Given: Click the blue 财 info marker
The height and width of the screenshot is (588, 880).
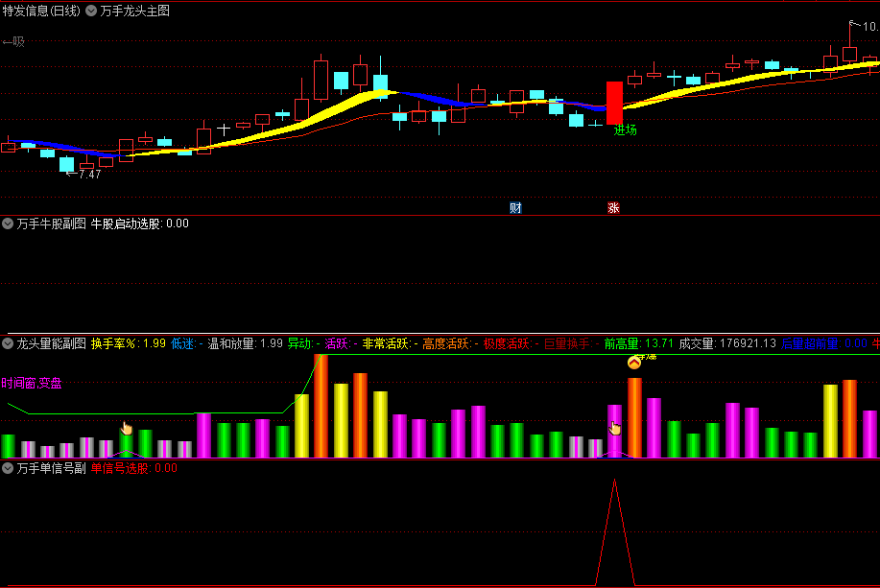Looking at the screenshot, I should pos(515,207).
